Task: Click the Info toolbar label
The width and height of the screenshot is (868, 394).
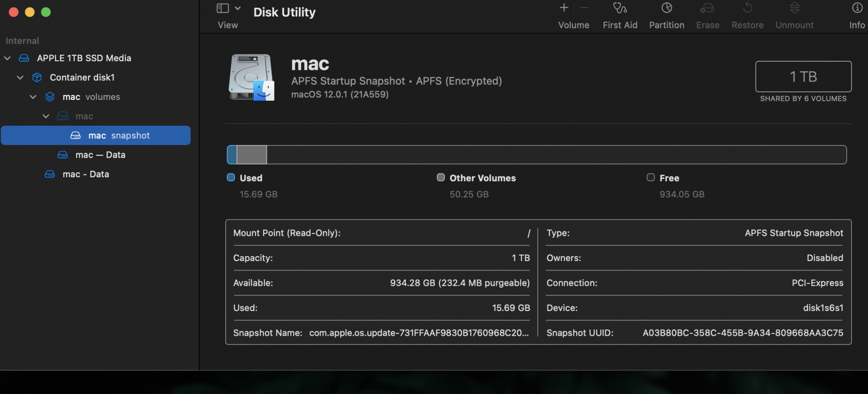Action: [x=857, y=25]
